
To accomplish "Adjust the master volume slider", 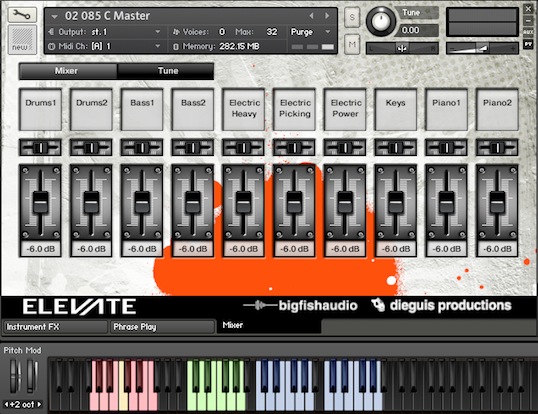I will (x=482, y=48).
